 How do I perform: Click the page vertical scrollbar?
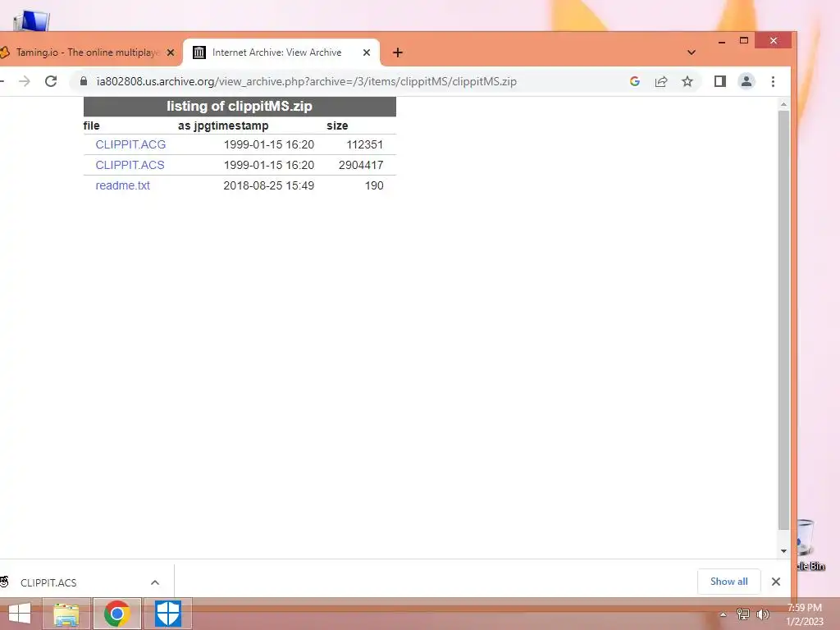783,321
